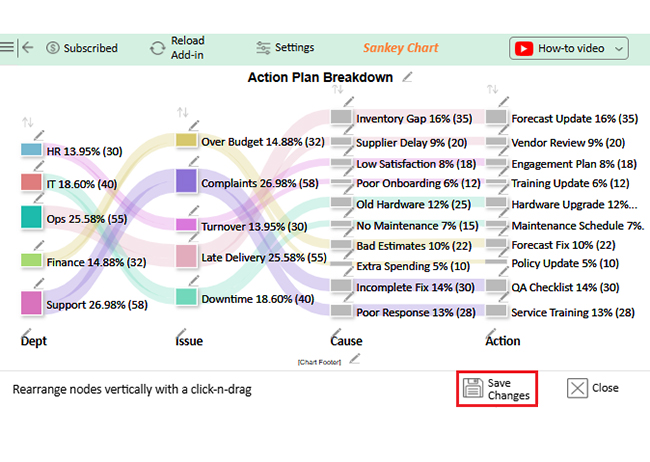This screenshot has width=650, height=462.
Task: Click the Close button
Action: (593, 388)
